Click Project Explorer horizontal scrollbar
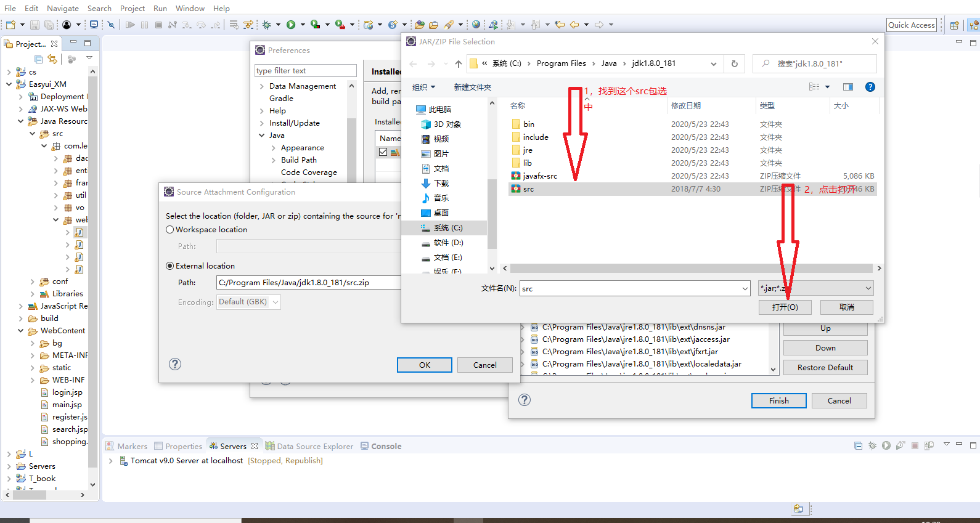Image resolution: width=980 pixels, height=523 pixels. click(x=30, y=494)
